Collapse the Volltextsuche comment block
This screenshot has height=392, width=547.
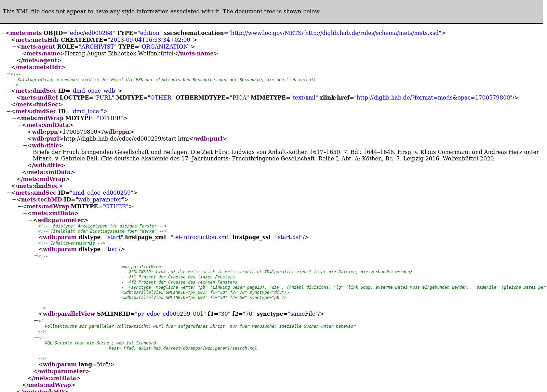(x=36, y=321)
